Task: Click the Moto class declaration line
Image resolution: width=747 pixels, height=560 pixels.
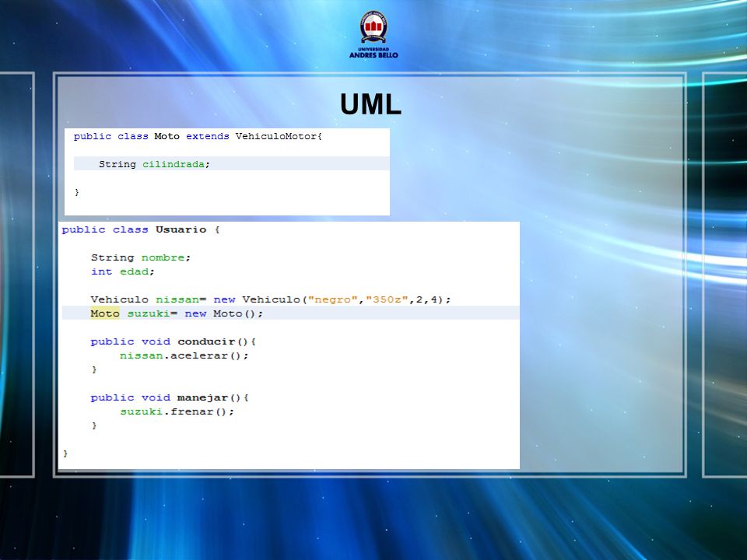Action: point(198,137)
